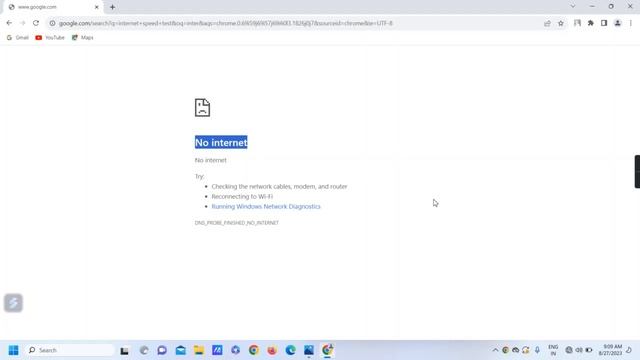Open the Mail app on taskbar
This screenshot has width=640, height=360.
point(180,350)
